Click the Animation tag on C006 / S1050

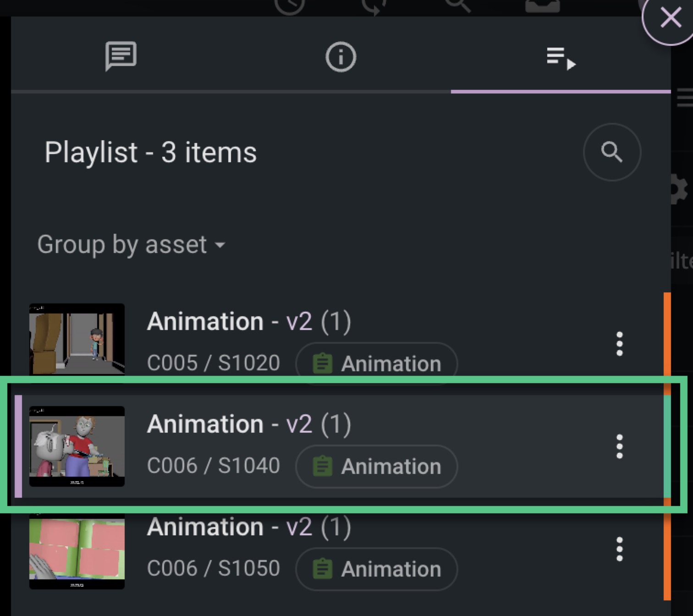[377, 569]
